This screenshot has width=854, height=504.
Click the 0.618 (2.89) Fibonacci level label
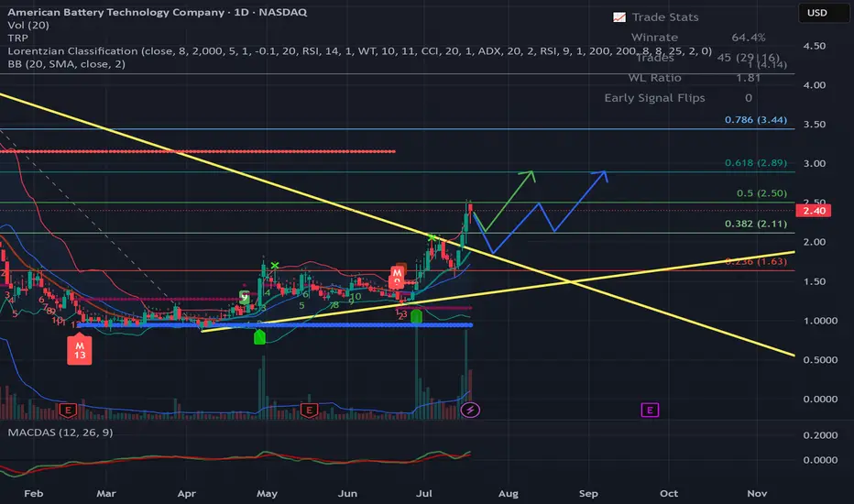756,163
